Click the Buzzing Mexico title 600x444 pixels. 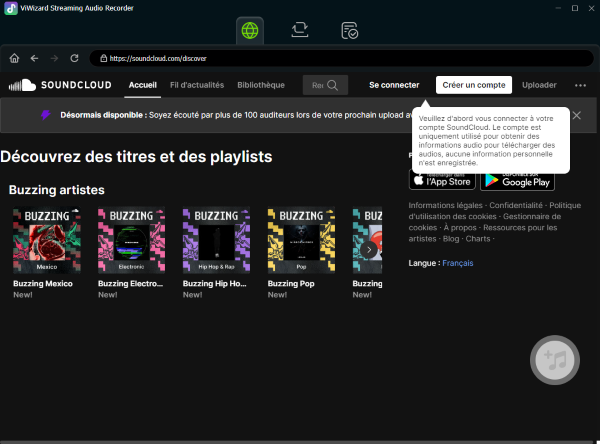pyautogui.click(x=43, y=284)
